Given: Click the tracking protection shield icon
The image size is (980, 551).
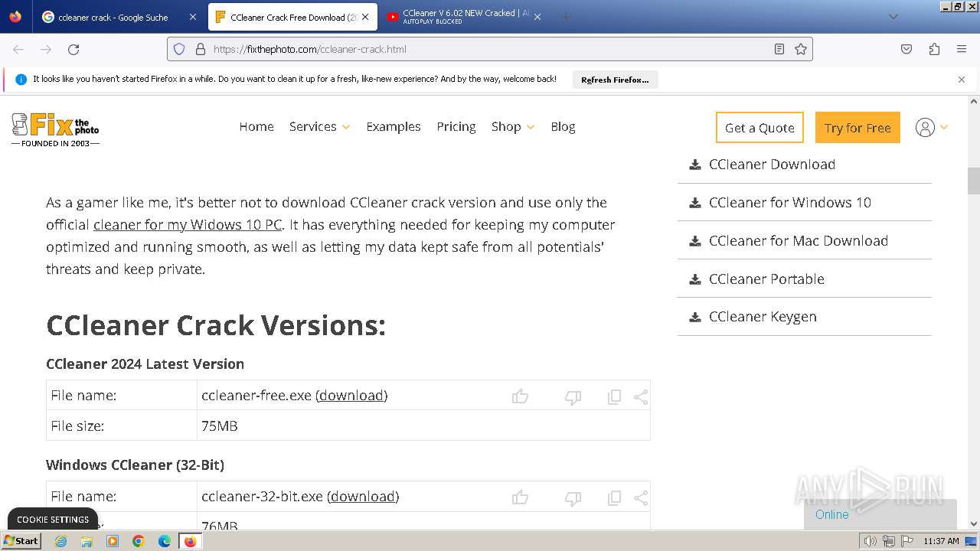Looking at the screenshot, I should point(179,49).
